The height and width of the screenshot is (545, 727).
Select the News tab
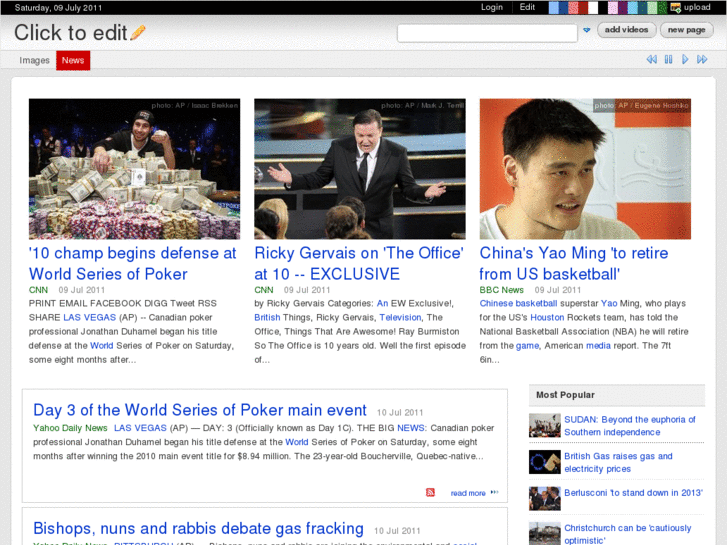click(73, 61)
